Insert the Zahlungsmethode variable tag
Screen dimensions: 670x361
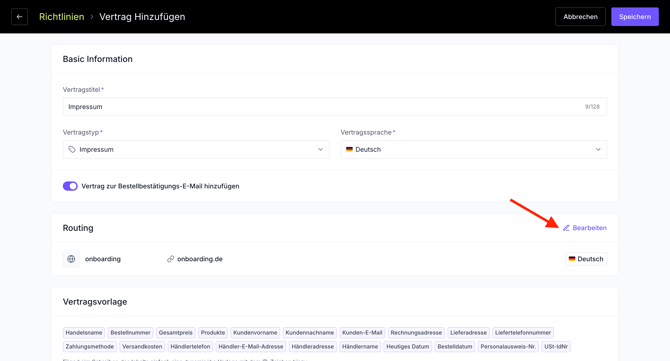point(90,346)
